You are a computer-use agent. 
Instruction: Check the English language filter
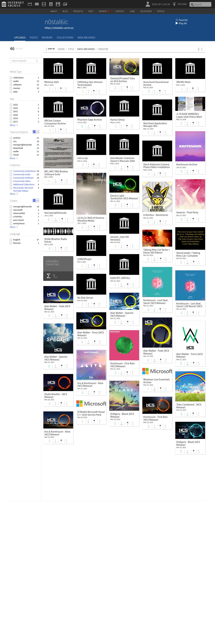11,240
